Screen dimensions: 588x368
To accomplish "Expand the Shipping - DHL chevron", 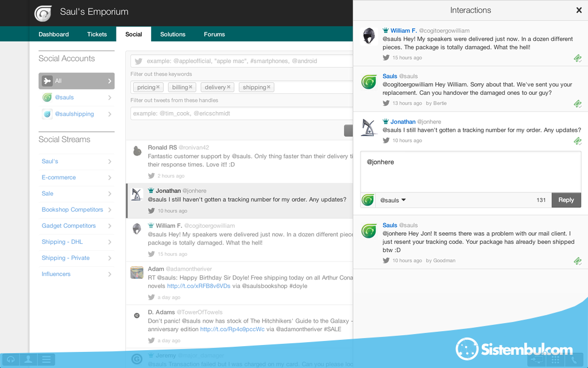I will point(110,242).
